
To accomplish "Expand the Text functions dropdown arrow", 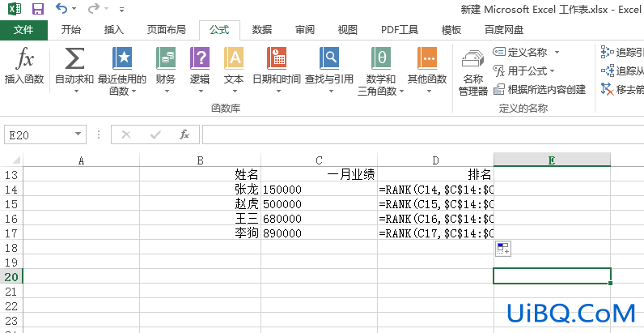I will [x=235, y=92].
